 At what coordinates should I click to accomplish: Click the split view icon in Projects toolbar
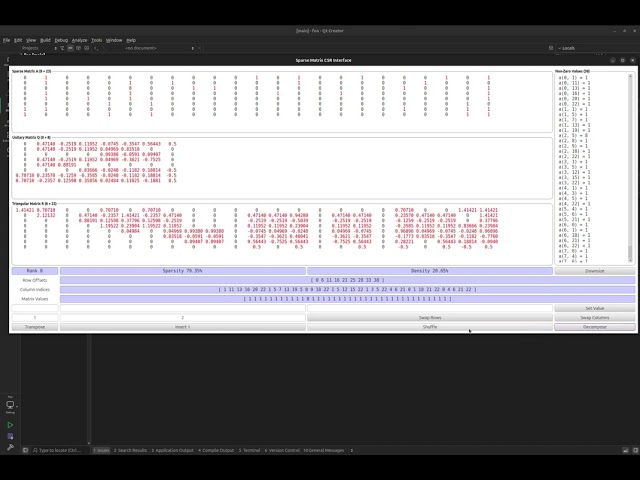pos(78,48)
